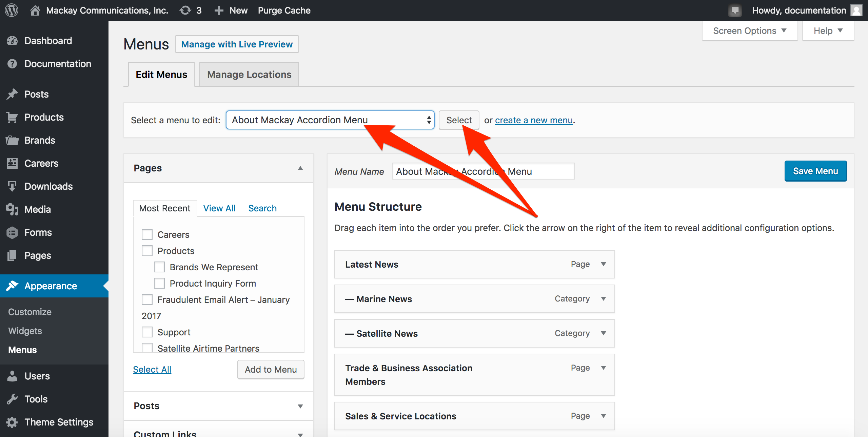Open the updates refresh icon showing 3
868x437 pixels.
[185, 10]
